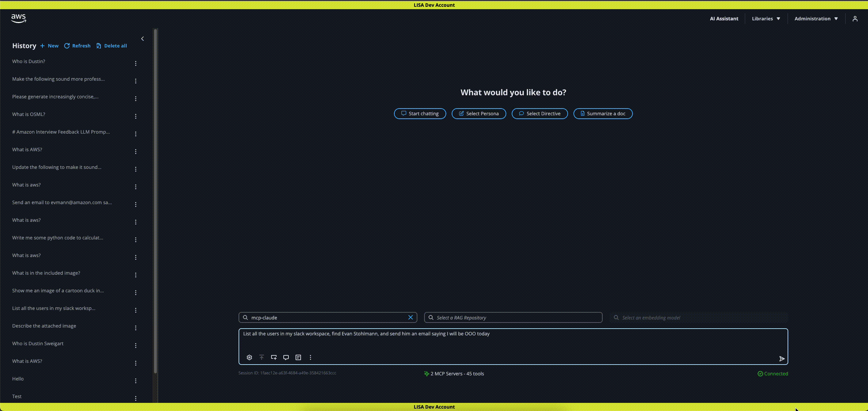Open the user profile icon
Screen dimensions: 868x411
[x=855, y=19]
